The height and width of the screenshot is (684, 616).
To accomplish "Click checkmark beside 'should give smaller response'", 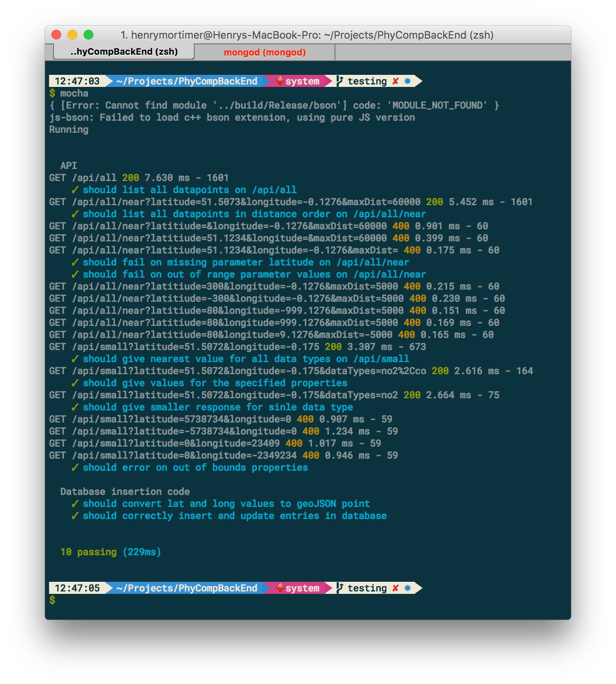I will click(x=75, y=407).
